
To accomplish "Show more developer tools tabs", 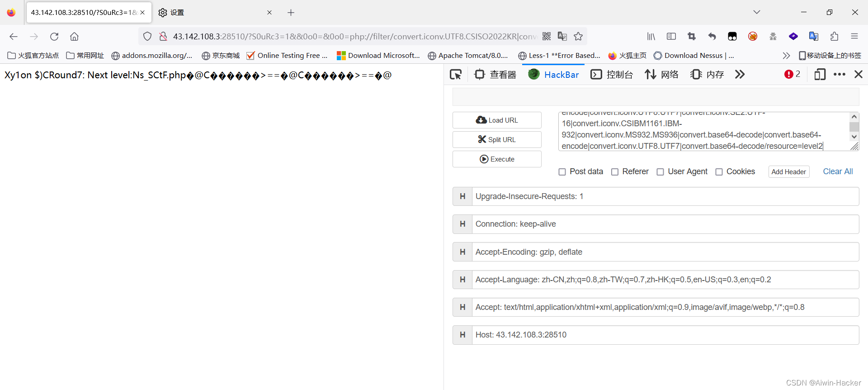I will [740, 75].
